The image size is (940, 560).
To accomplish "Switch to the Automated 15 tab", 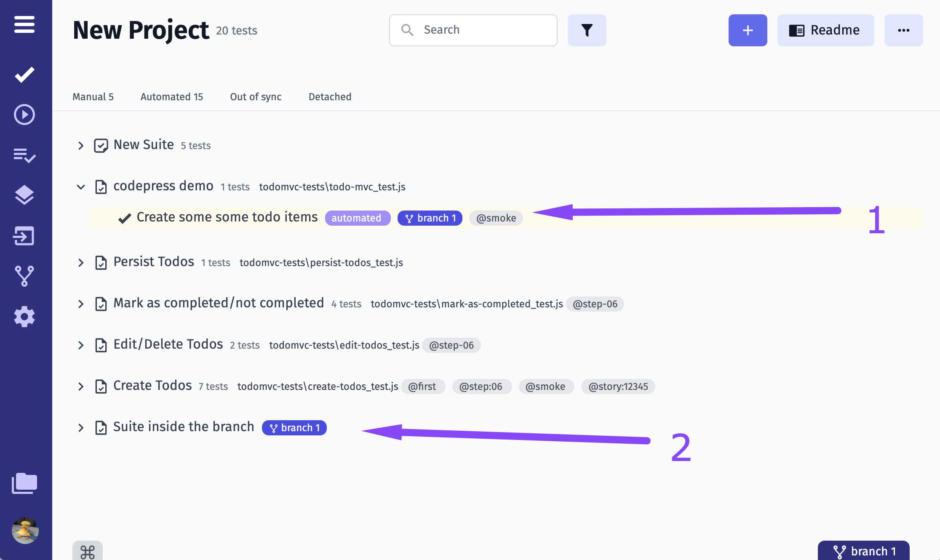I will pos(171,97).
